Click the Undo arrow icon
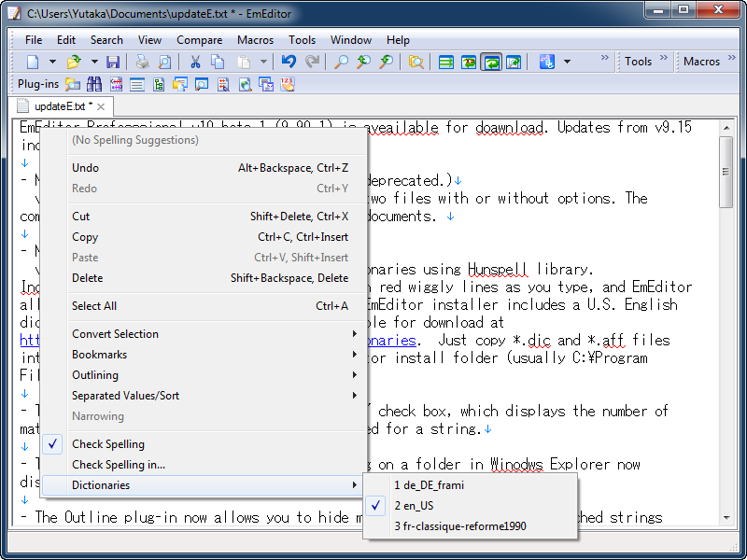The height and width of the screenshot is (560, 747). 289,62
